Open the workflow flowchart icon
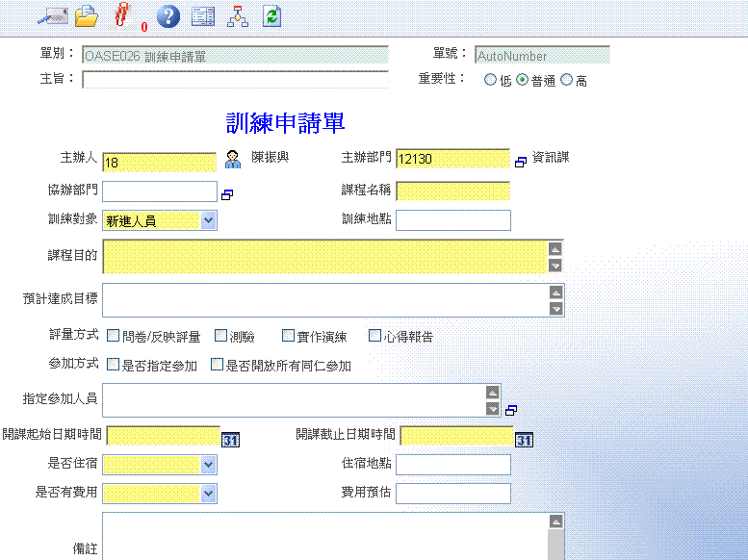This screenshot has height=560, width=748. tap(237, 15)
